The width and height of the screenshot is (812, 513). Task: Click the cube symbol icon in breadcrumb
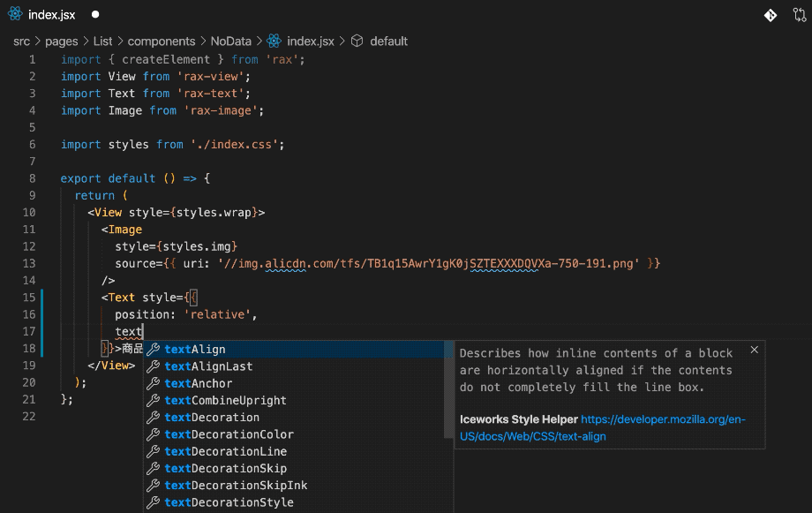click(x=357, y=41)
